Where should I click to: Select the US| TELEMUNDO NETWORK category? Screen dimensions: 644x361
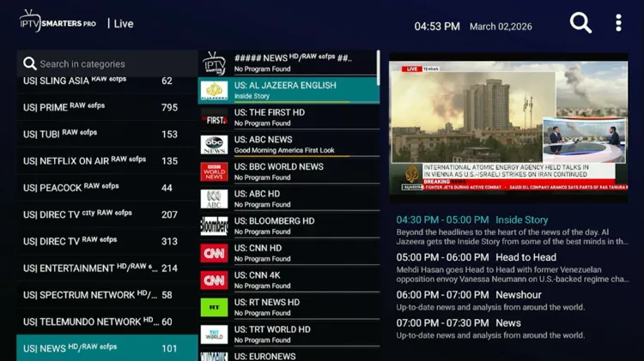(107, 322)
